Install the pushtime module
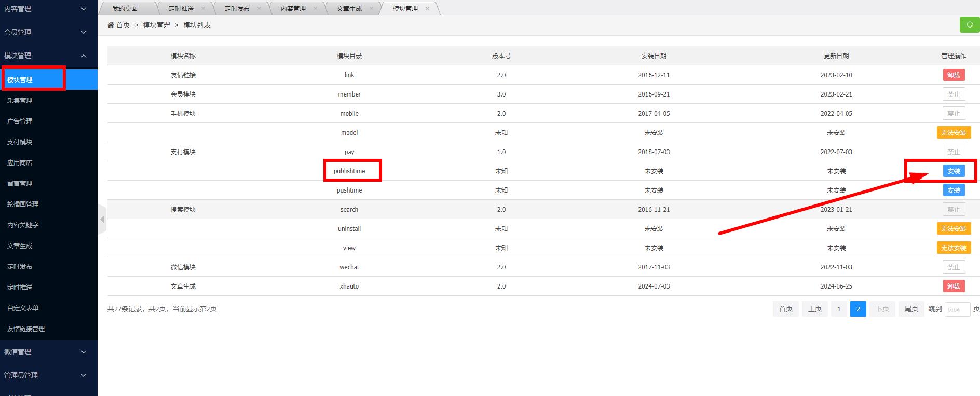 pyautogui.click(x=954, y=190)
